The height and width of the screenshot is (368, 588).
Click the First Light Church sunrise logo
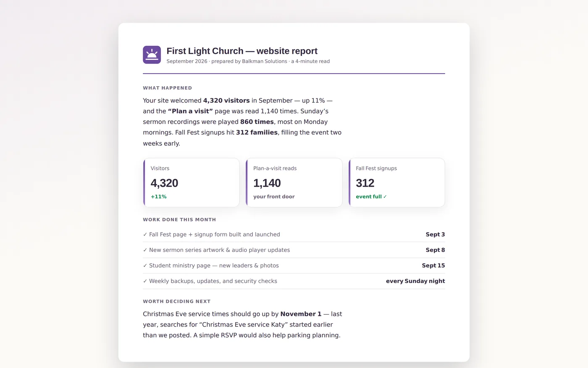point(152,55)
